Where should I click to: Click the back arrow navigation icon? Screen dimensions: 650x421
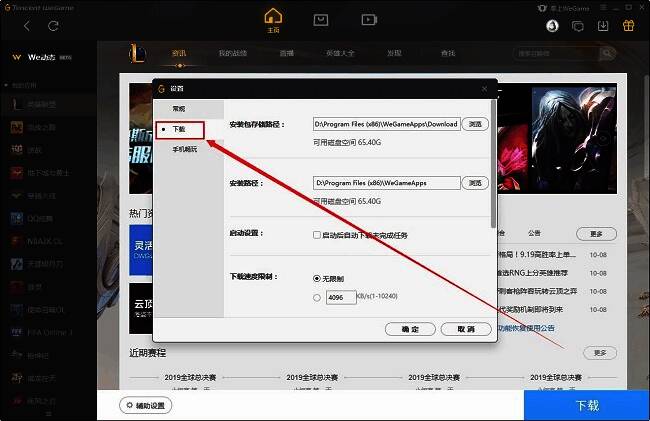26,25
